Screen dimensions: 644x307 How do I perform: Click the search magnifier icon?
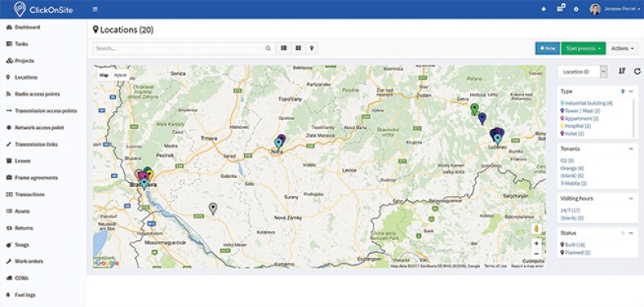point(268,48)
